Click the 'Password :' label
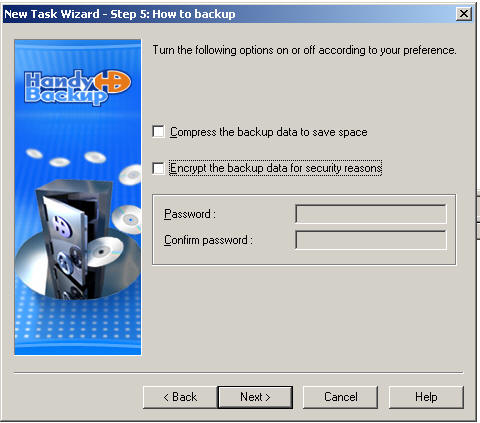 click(x=190, y=214)
